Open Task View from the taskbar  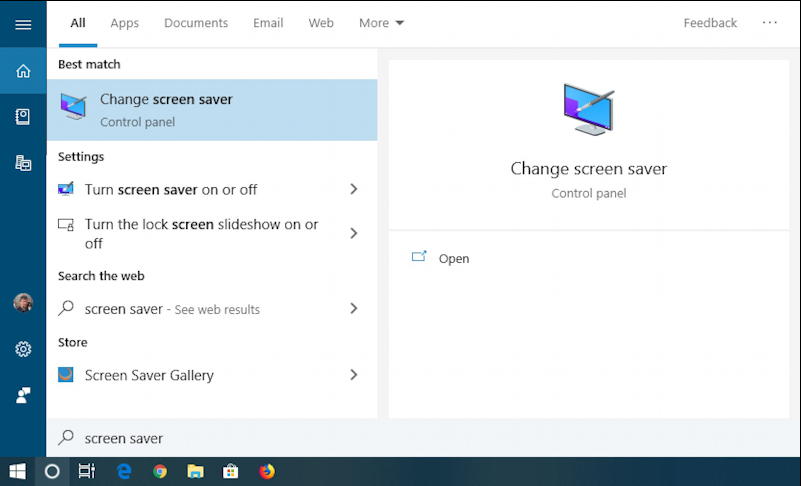pyautogui.click(x=87, y=471)
